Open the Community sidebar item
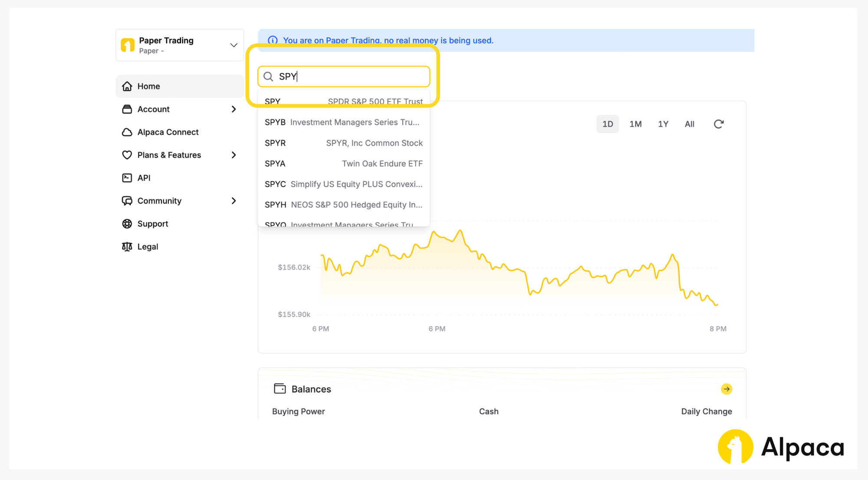This screenshot has width=868, height=480. (159, 201)
